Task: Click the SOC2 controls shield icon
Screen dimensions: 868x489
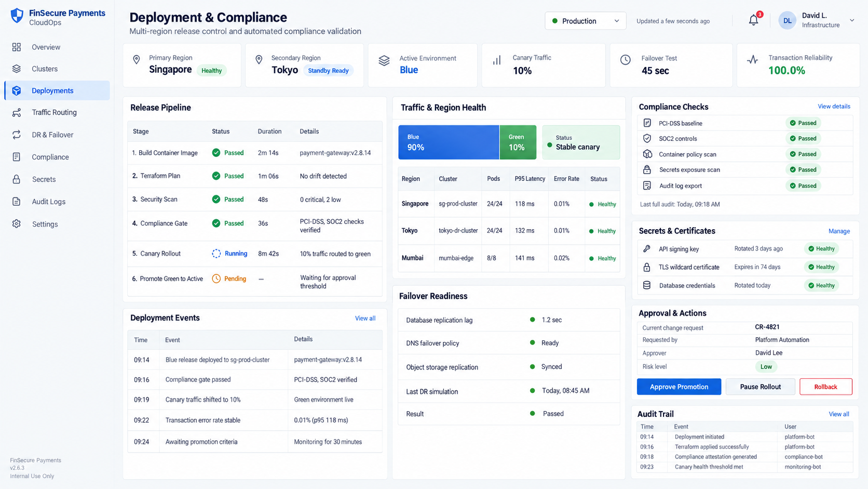Action: [647, 138]
